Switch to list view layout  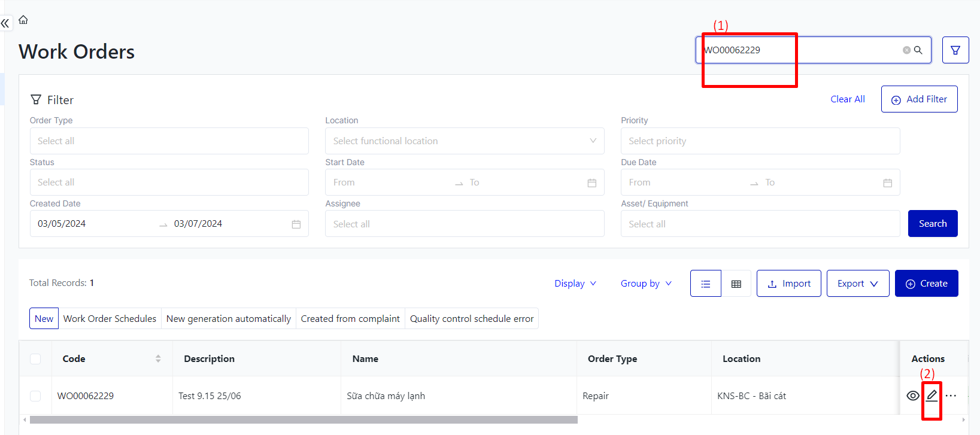(x=706, y=284)
